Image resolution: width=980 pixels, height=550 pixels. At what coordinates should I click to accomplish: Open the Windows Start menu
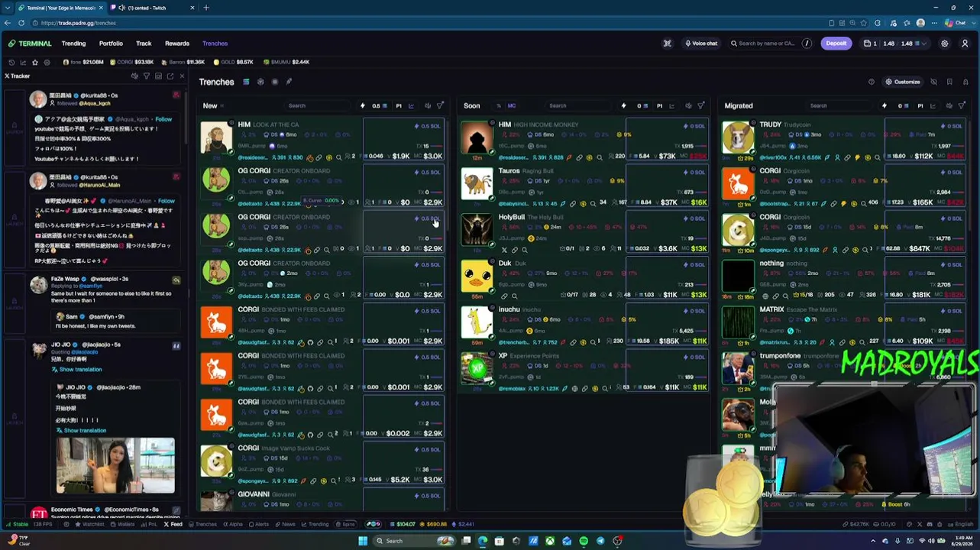[x=363, y=541]
